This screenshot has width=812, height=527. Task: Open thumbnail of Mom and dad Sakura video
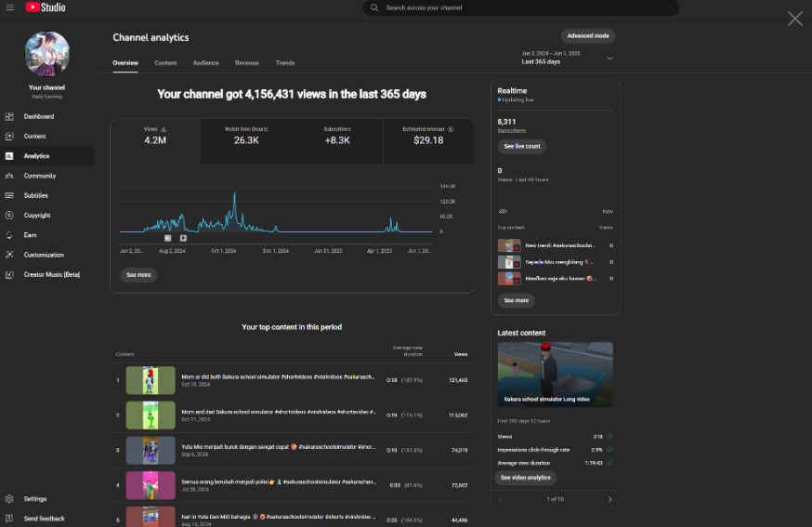[151, 415]
